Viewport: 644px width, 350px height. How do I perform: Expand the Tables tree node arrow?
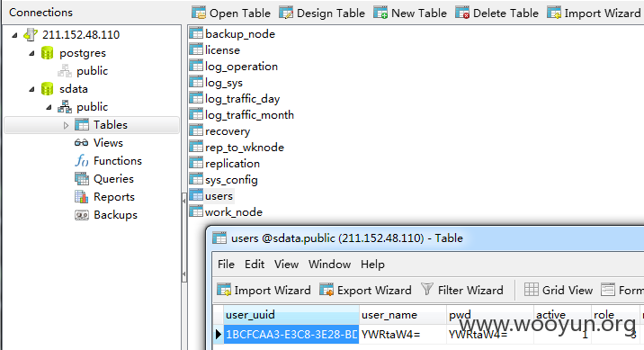coord(67,125)
